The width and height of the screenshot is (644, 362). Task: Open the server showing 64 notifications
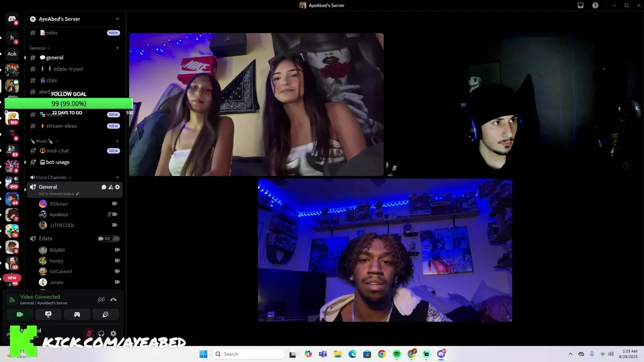pyautogui.click(x=12, y=198)
